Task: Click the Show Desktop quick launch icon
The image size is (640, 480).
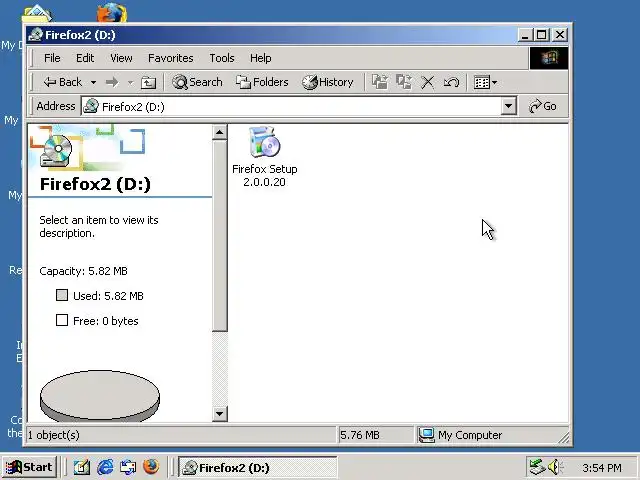Action: [82, 467]
